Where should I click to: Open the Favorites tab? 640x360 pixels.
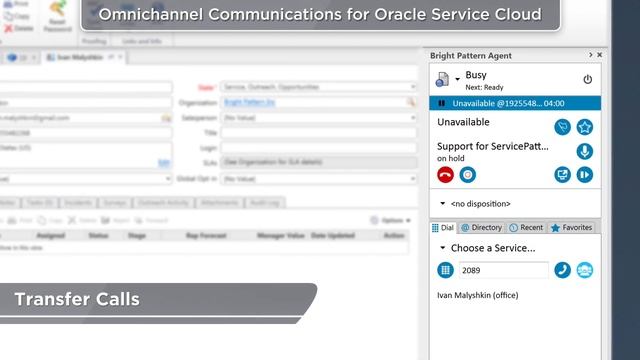click(x=571, y=228)
